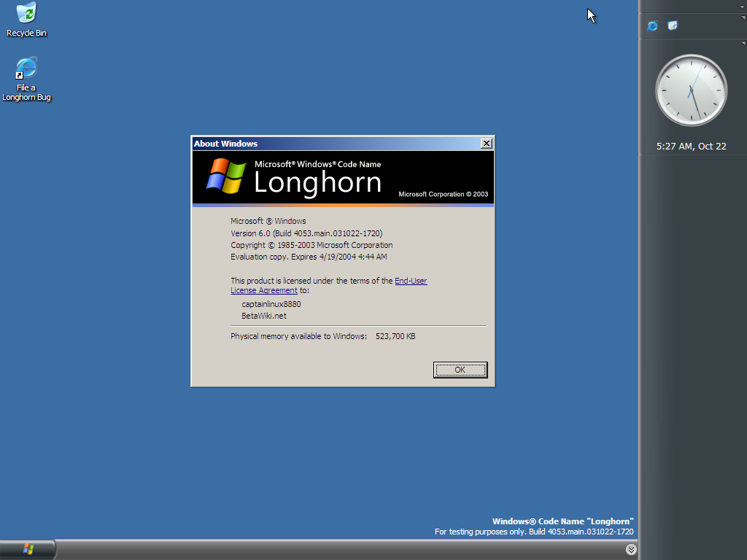Click the Version 6.0 build text
Viewport: 747px width, 560px height.
(306, 233)
